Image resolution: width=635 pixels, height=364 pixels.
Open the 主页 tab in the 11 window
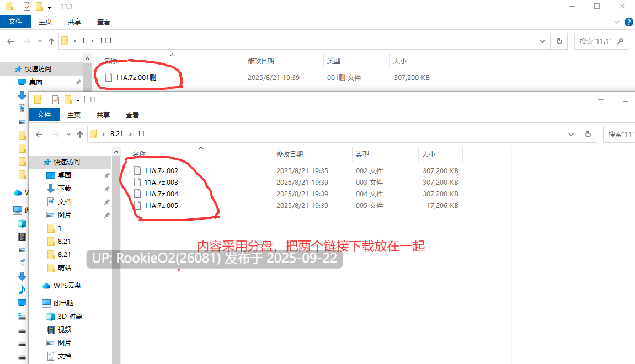pyautogui.click(x=74, y=115)
